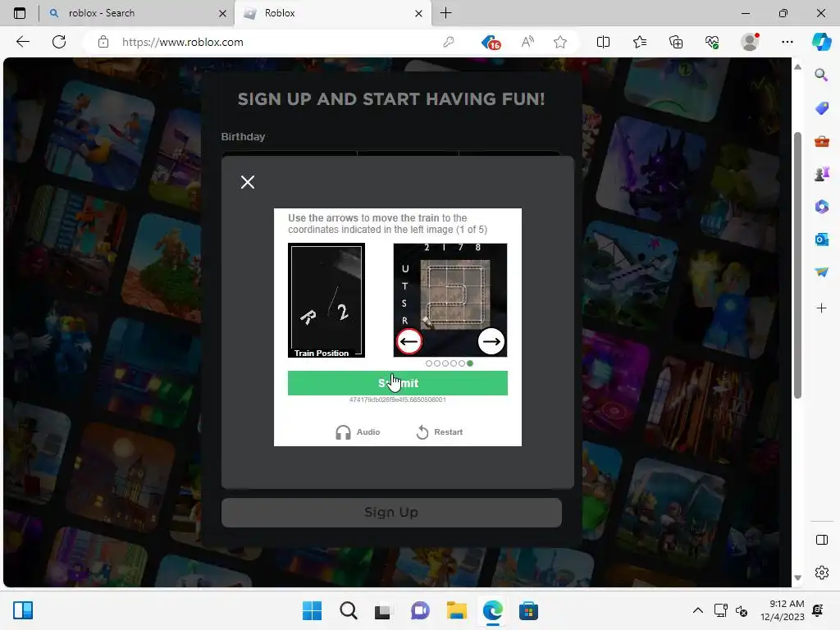Open sidebar Drop paper plane icon
Screen dimensions: 840x630
(821, 272)
